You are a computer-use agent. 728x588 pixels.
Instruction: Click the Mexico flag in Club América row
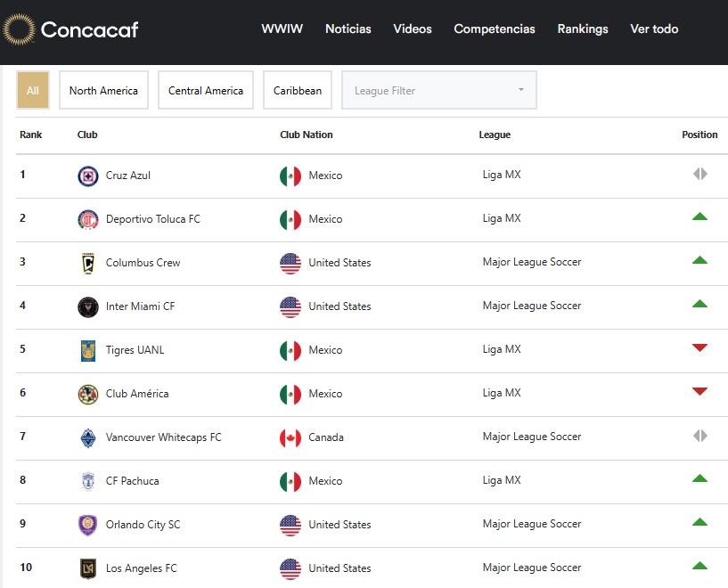pyautogui.click(x=290, y=395)
